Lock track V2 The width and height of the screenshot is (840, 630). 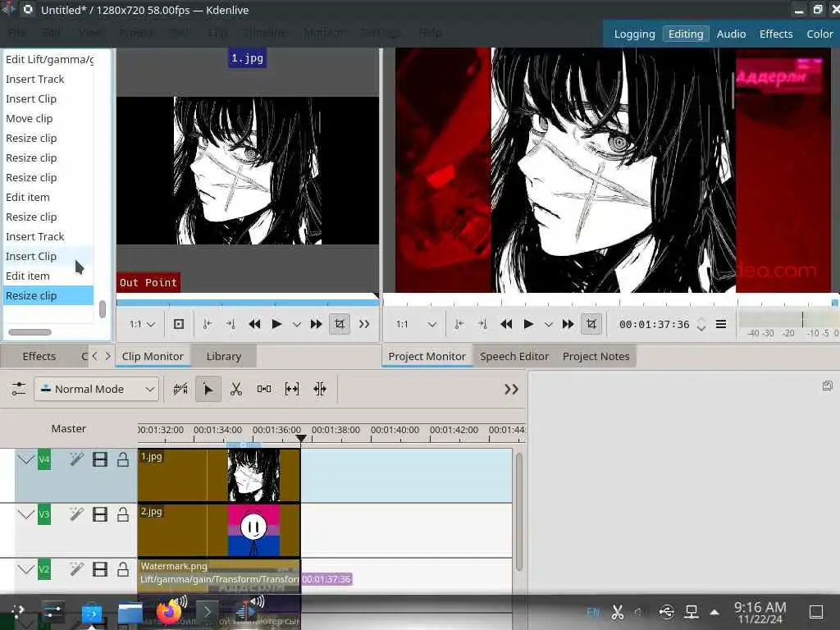(x=123, y=569)
